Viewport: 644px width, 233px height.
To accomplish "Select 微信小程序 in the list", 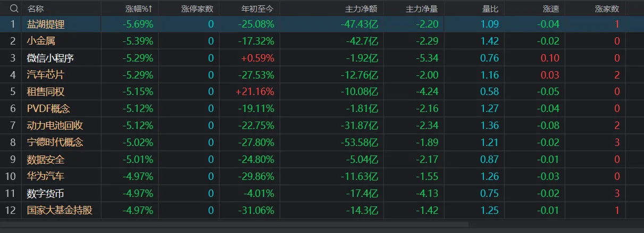I will click(x=50, y=58).
